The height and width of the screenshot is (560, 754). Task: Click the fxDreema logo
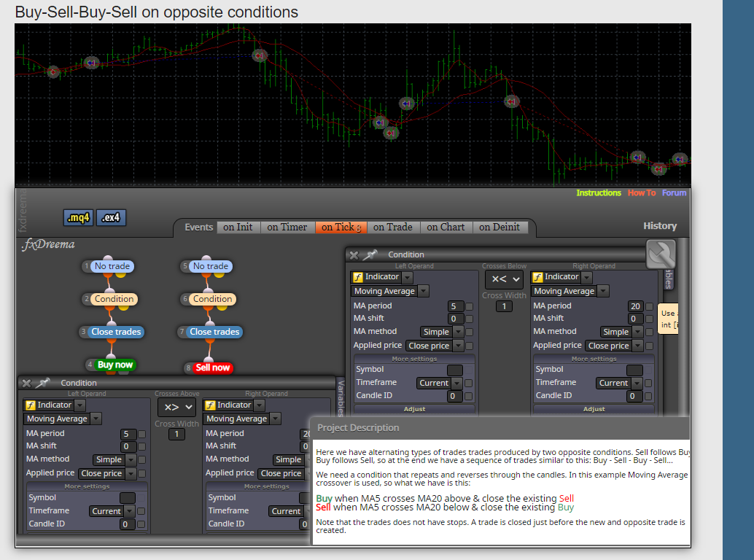48,245
